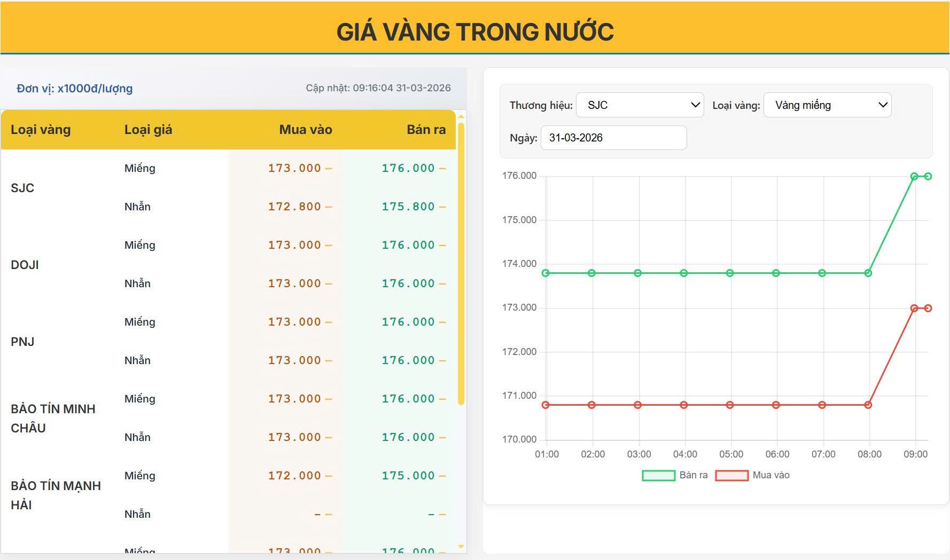Click the green Bán ra point at 01:00

546,273
